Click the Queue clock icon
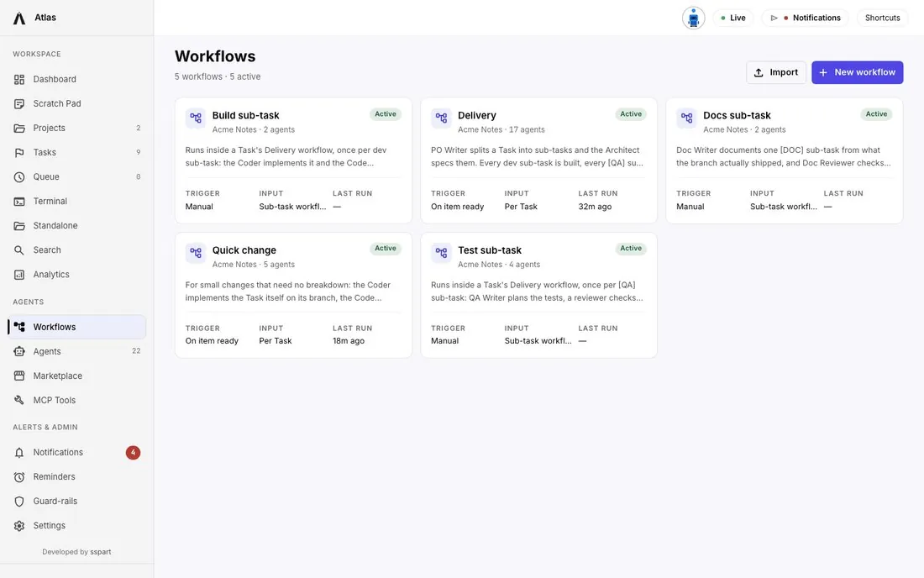This screenshot has height=578, width=924. [19, 176]
